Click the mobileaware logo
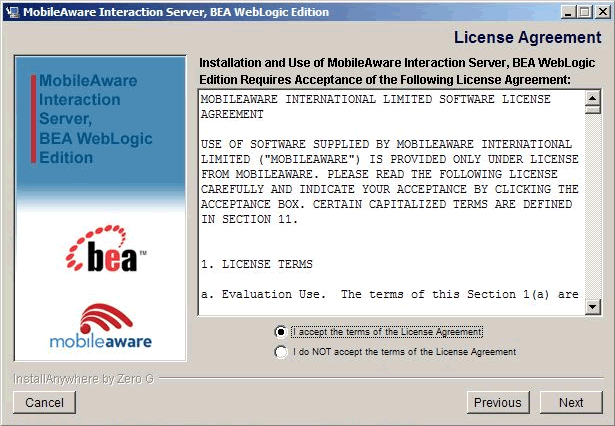Image resolution: width=615 pixels, height=426 pixels. tap(101, 326)
